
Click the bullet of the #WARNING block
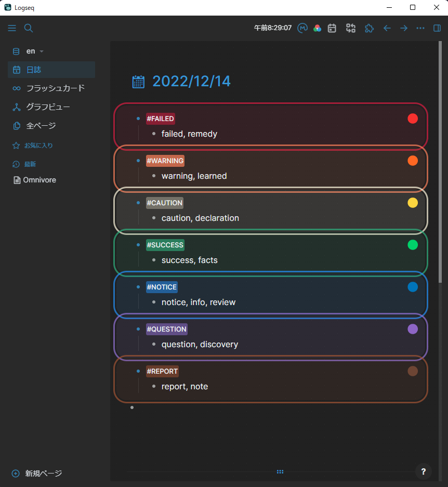[138, 161]
